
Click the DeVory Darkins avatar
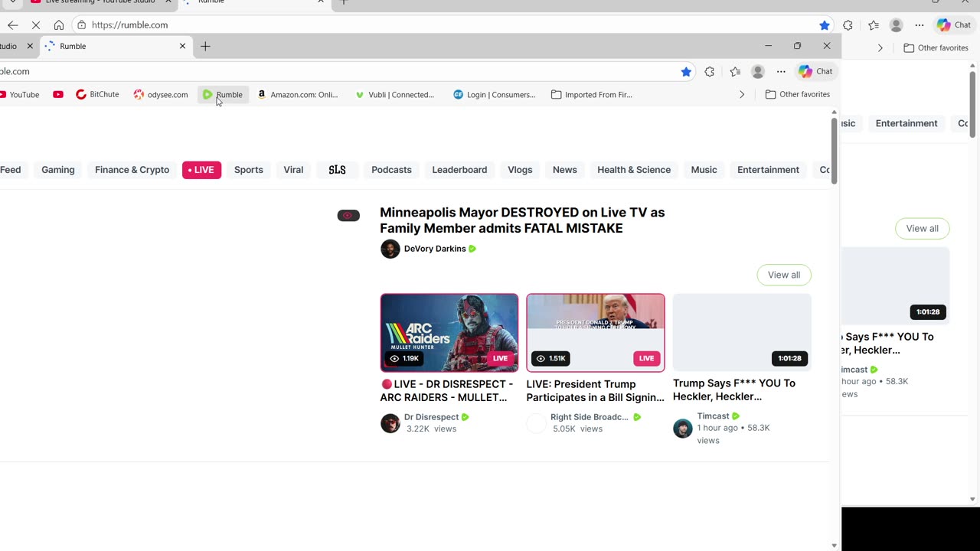tap(390, 249)
